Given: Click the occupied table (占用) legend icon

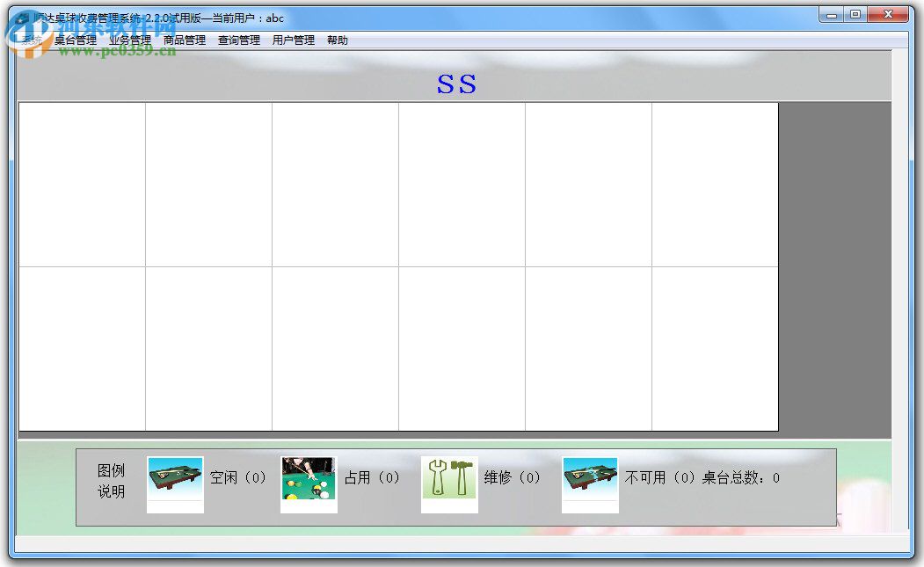Looking at the screenshot, I should point(309,481).
